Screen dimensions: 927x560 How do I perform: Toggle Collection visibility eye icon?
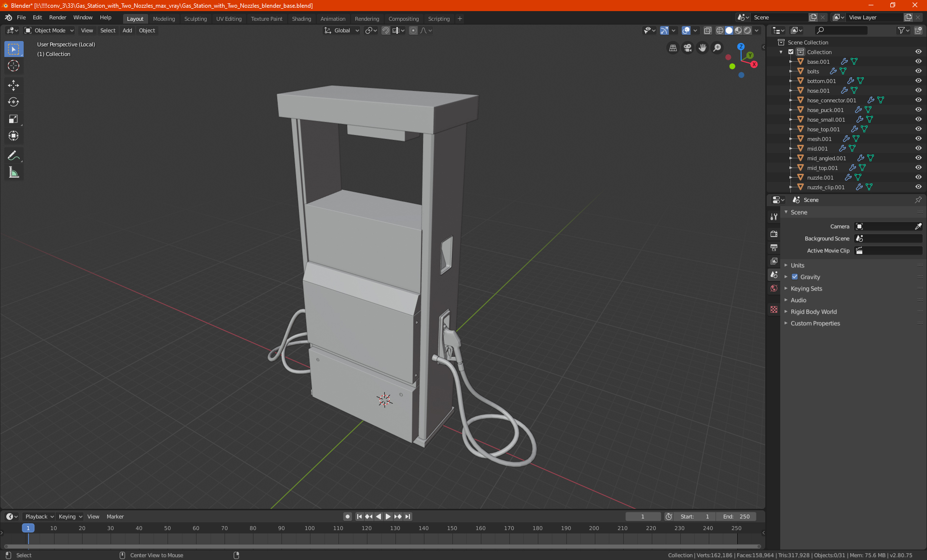918,52
